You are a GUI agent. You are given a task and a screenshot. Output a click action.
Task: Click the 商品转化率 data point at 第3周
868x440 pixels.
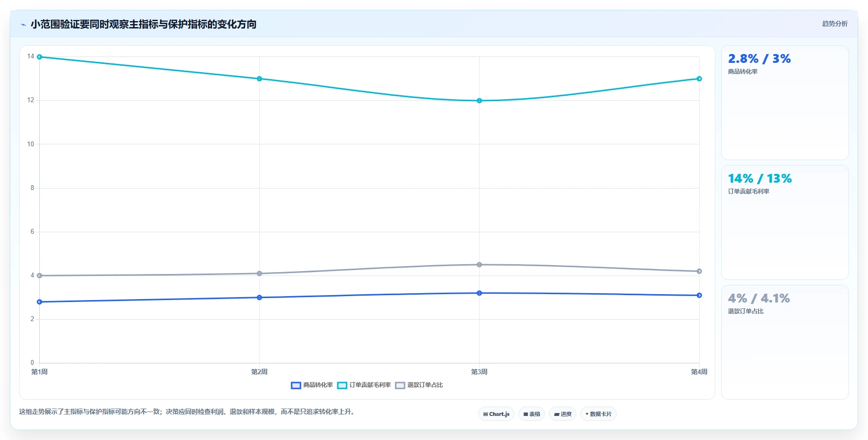tap(479, 293)
